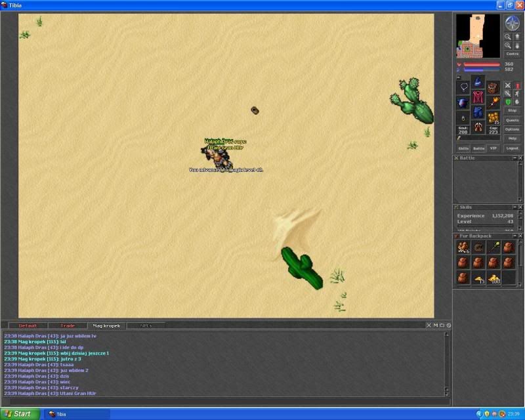Image resolution: width=525 pixels, height=420 pixels.
Task: Zoom out the minimap
Action: click(x=508, y=37)
